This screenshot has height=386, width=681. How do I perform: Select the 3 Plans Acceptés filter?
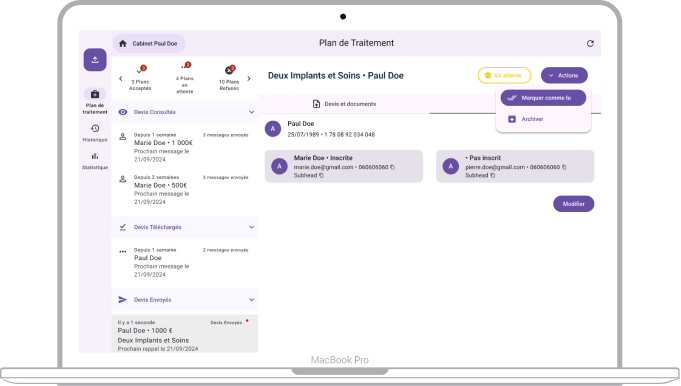[140, 78]
